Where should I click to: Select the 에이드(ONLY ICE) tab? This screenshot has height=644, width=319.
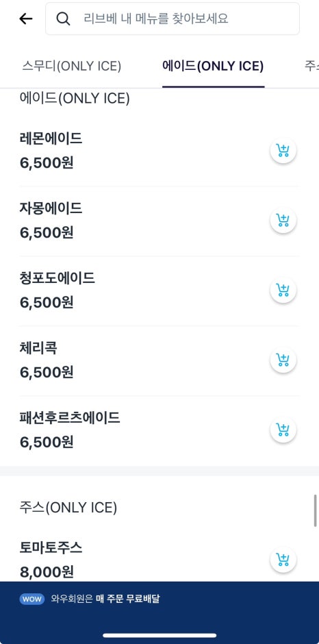(x=213, y=66)
